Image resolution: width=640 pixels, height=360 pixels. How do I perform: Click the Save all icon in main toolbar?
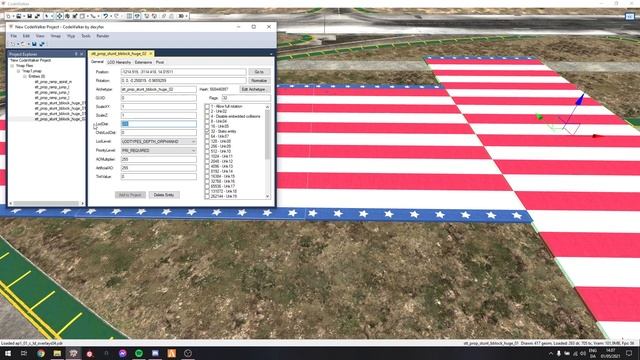point(37,16)
